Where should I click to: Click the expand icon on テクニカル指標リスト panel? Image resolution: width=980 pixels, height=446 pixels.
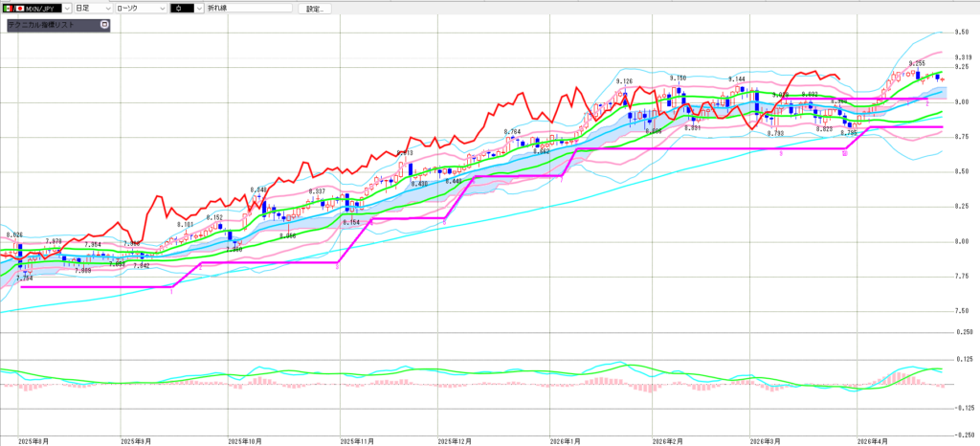click(x=103, y=25)
